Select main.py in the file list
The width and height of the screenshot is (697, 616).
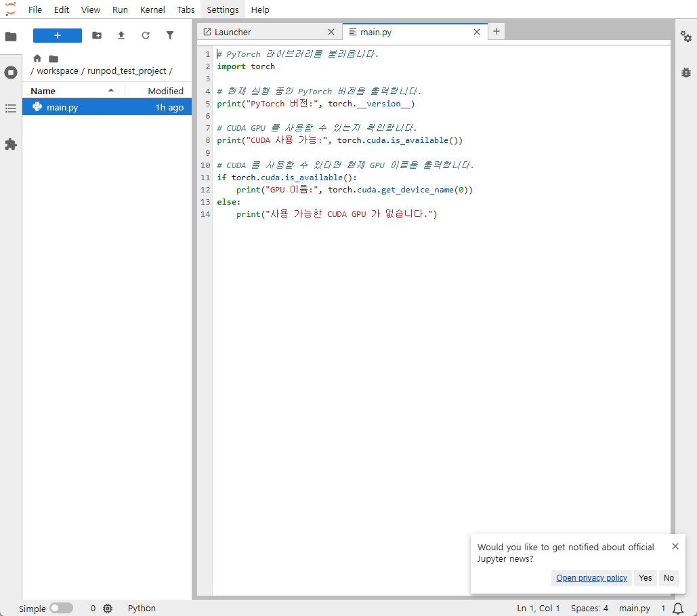[107, 107]
